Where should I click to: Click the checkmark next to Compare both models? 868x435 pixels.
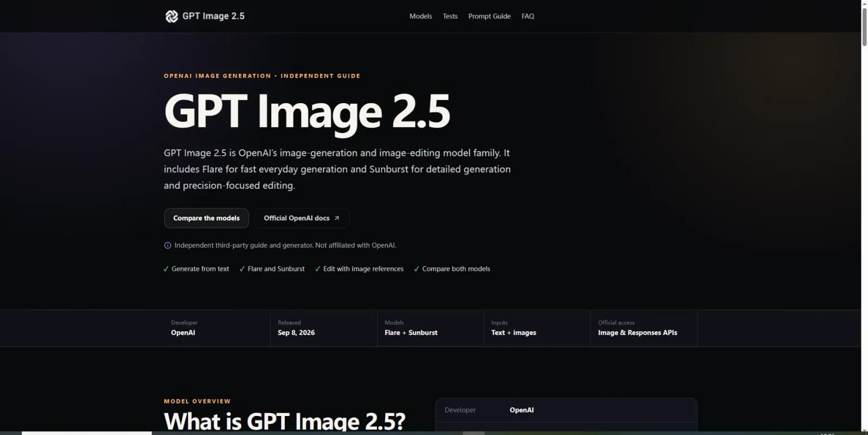pos(417,269)
